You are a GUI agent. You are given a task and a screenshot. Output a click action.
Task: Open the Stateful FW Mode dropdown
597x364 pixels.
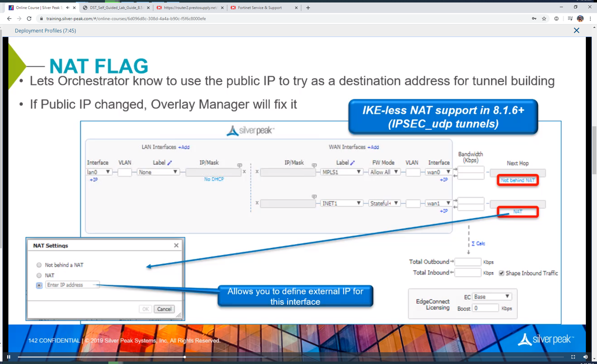(x=384, y=203)
